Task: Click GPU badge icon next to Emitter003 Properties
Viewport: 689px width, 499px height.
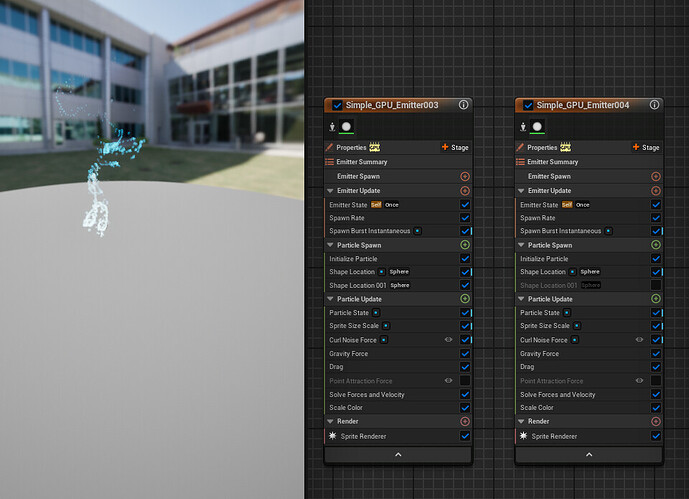Action: click(x=374, y=147)
